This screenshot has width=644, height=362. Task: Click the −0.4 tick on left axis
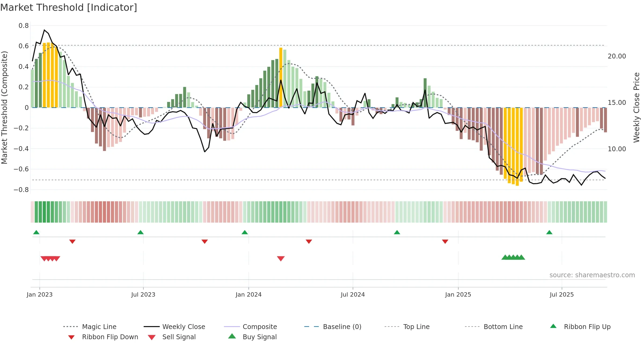point(21,149)
